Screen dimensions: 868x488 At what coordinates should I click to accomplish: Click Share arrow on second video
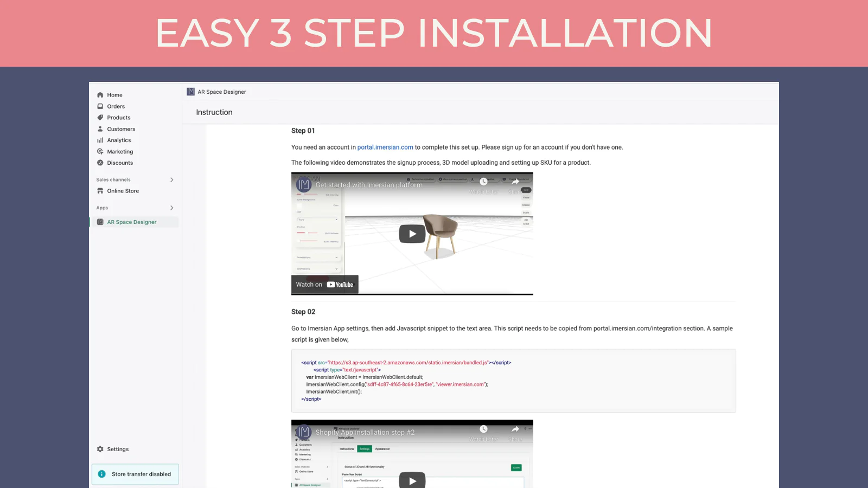(515, 429)
